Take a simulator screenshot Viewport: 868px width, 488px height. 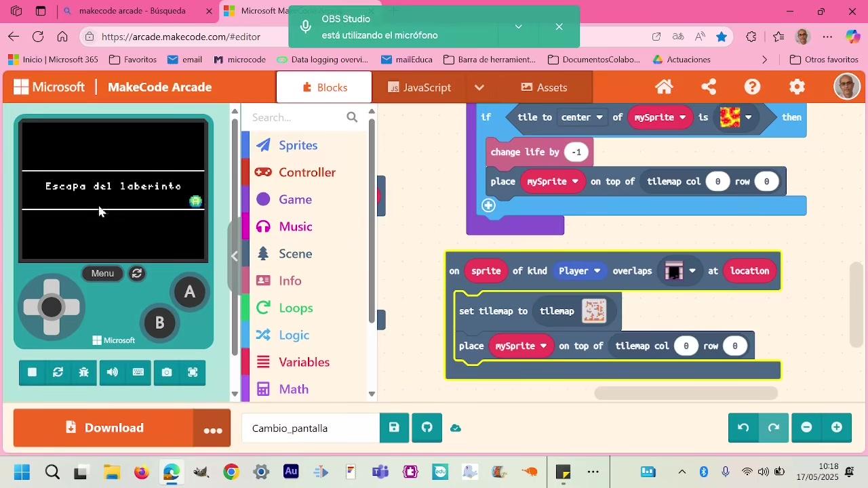(167, 372)
